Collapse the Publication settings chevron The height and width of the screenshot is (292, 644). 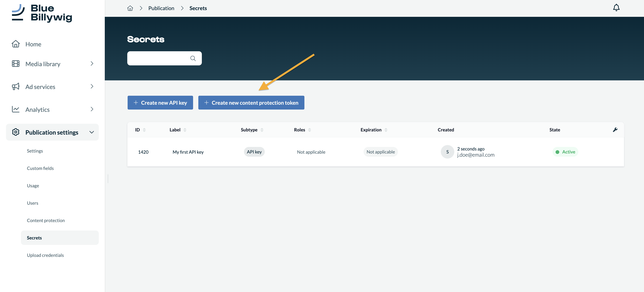92,132
